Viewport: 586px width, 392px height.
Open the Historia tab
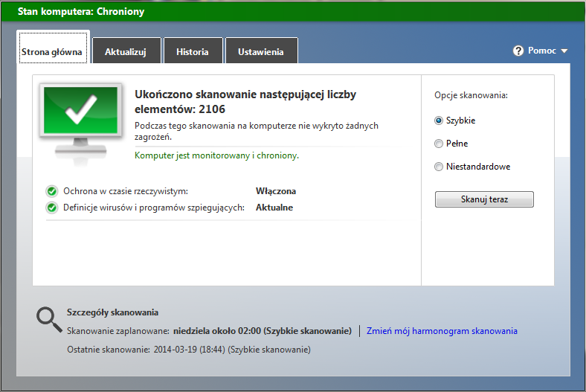193,51
